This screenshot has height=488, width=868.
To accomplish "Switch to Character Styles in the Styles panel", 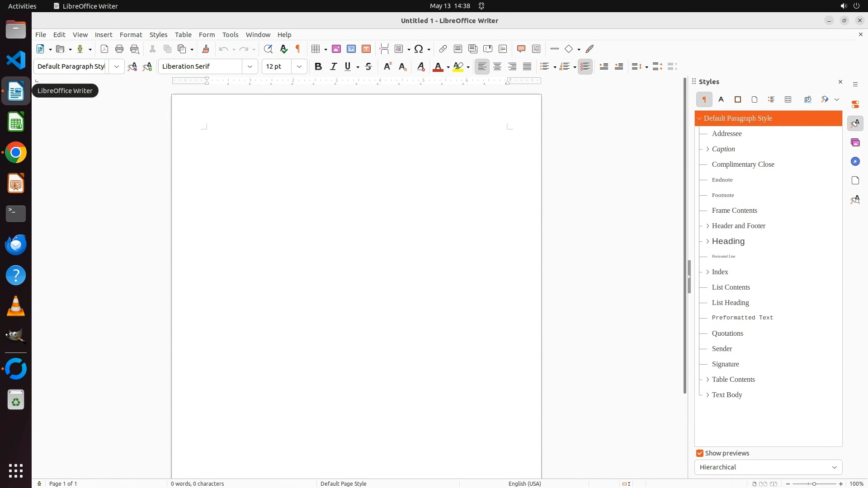I will 721,99.
